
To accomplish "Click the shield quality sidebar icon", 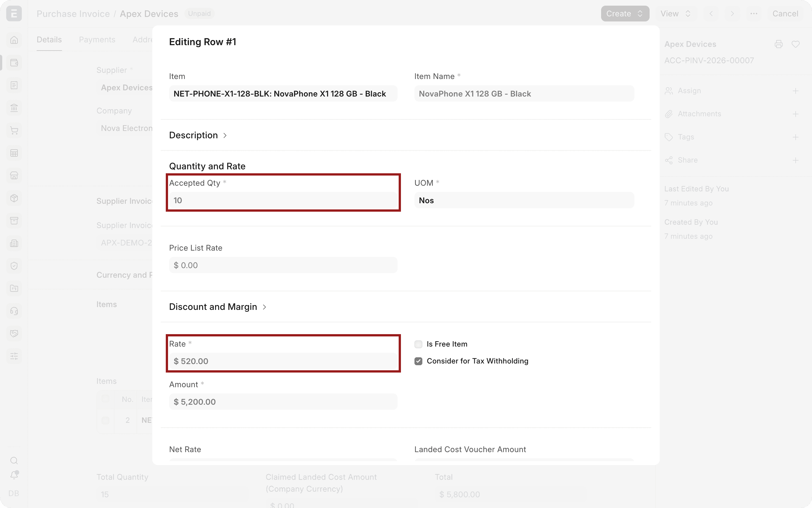I will pyautogui.click(x=14, y=266).
